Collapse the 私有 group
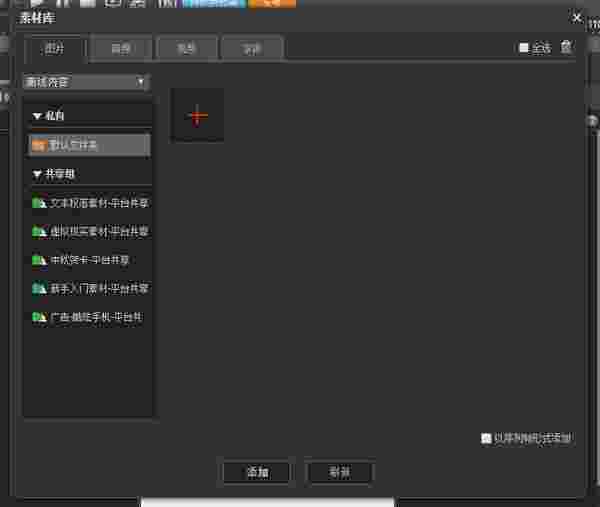The width and height of the screenshot is (600, 507). pyautogui.click(x=37, y=116)
